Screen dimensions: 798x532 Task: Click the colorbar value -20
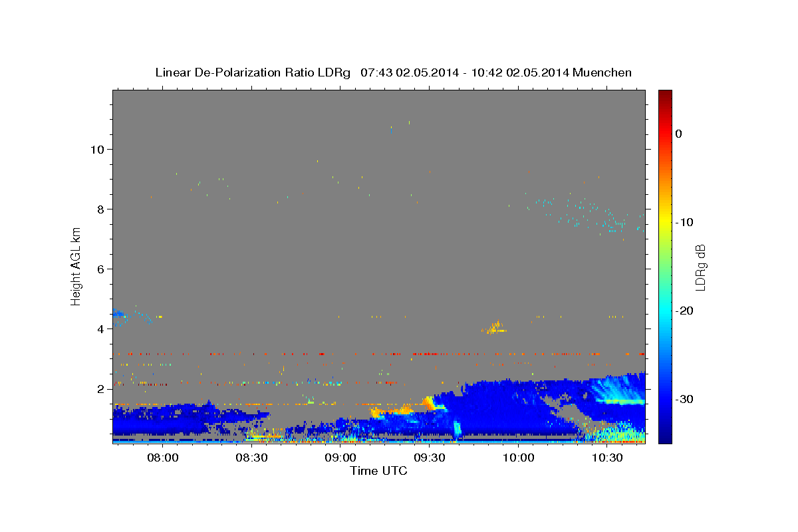[x=685, y=311]
